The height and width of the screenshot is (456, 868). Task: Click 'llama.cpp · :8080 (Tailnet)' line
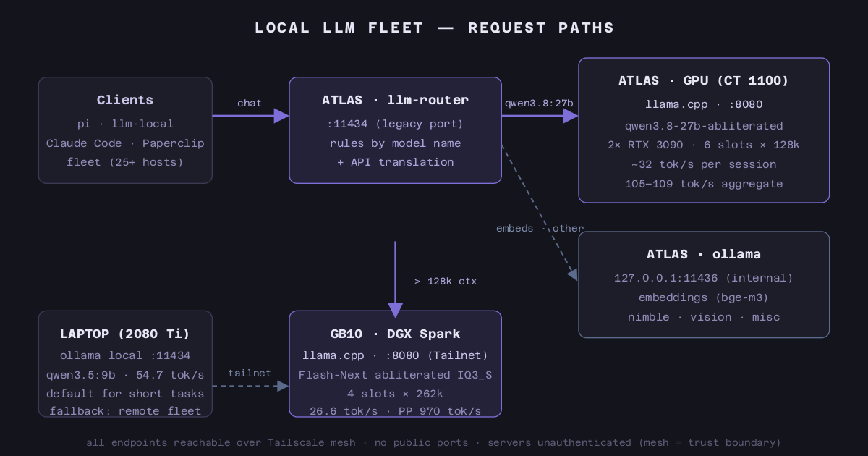396,355
